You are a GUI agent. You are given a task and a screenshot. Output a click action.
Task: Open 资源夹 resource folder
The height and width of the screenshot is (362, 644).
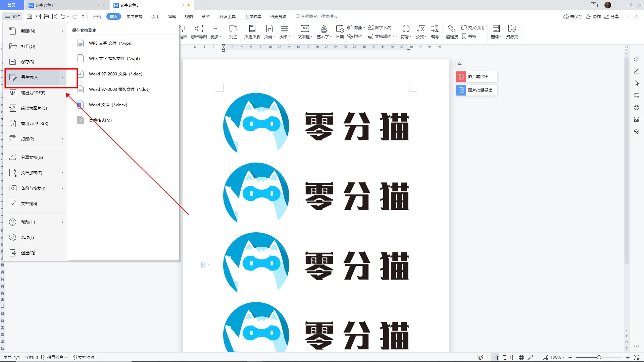click(512, 32)
